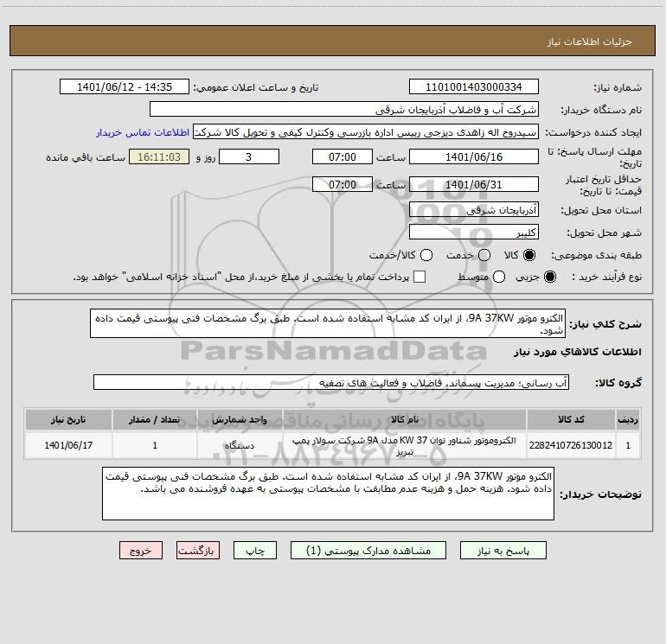This screenshot has width=666, height=644.
Task: Click product code cell 2282410726130012
Action: (571, 445)
